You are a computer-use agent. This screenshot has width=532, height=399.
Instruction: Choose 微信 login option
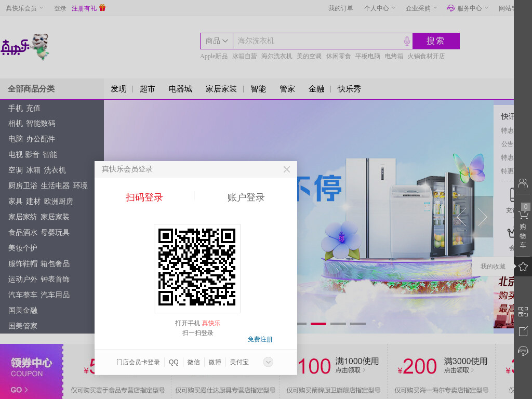click(x=193, y=362)
